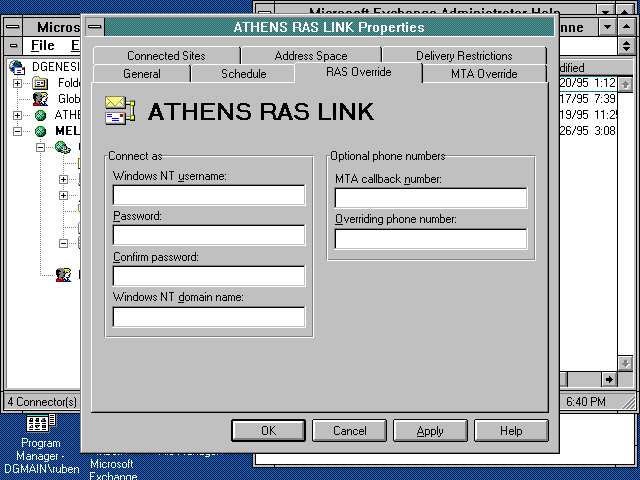640x480 pixels.
Task: Open the Properties dialog control menu box
Action: pyautogui.click(x=95, y=27)
